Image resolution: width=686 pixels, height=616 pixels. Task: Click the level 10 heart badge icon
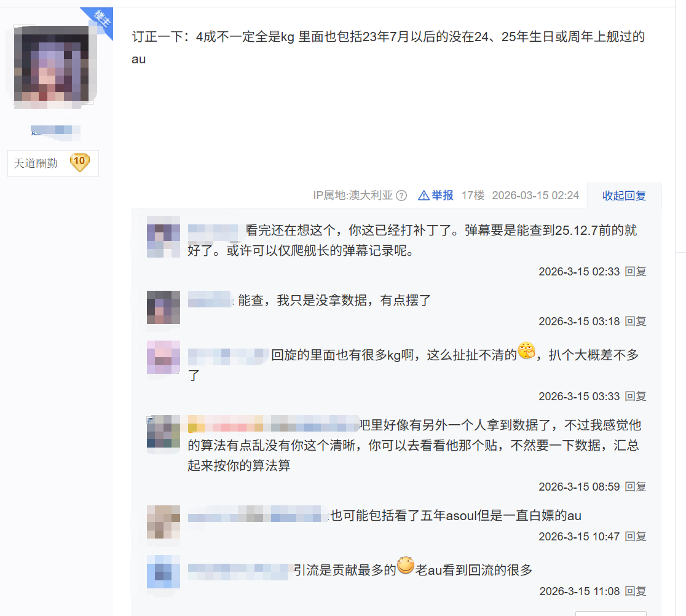[80, 162]
